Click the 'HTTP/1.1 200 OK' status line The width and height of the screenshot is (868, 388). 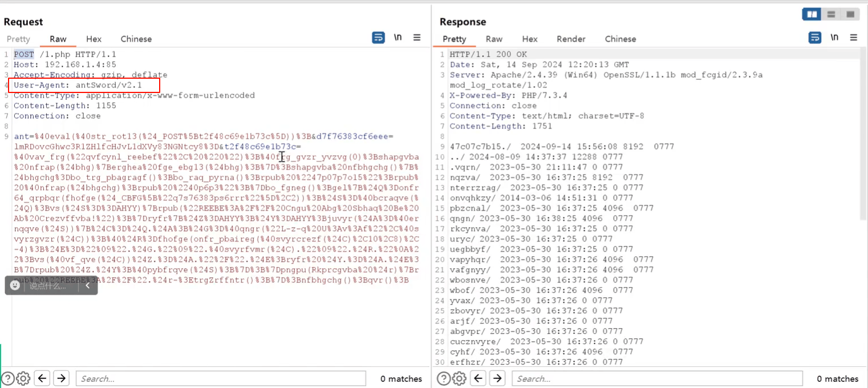click(488, 54)
